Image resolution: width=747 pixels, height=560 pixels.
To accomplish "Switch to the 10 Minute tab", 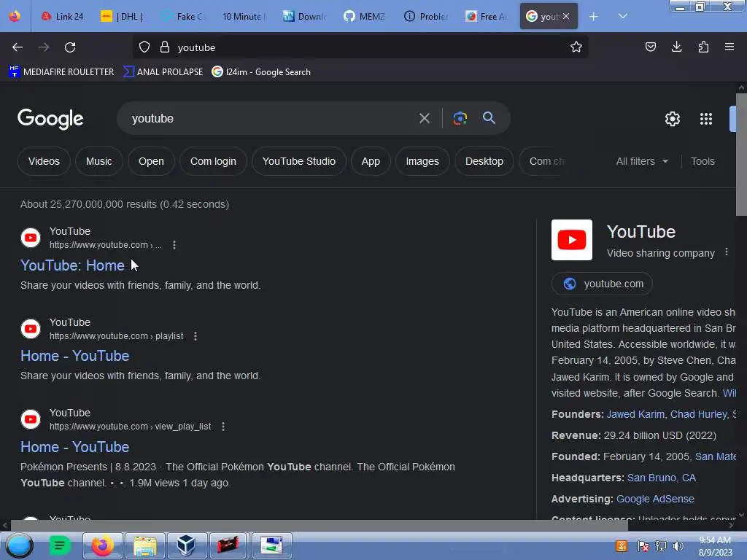I will click(243, 17).
